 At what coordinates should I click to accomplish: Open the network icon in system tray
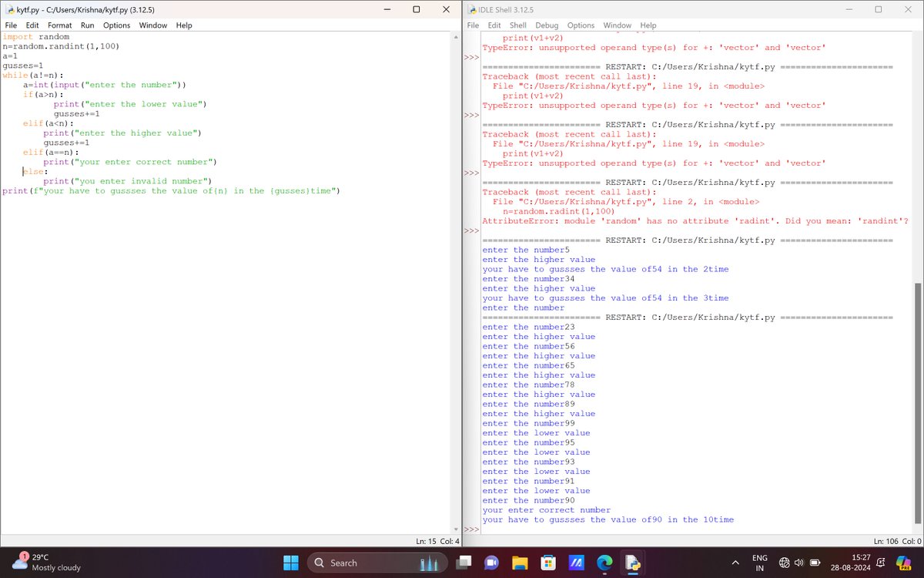coord(784,563)
